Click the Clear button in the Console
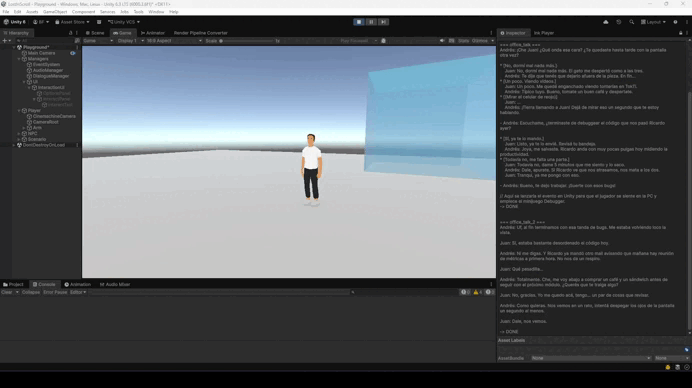Image resolution: width=692 pixels, height=388 pixels. point(7,292)
